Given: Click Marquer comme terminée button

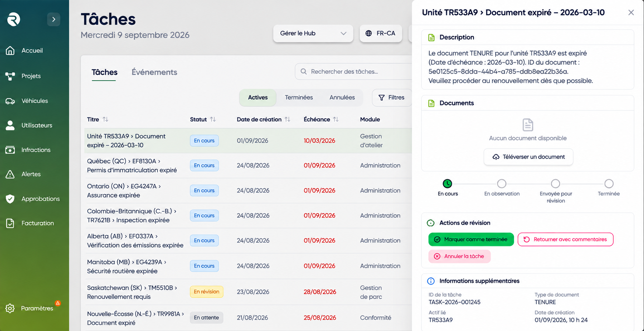Looking at the screenshot, I should [x=471, y=239].
